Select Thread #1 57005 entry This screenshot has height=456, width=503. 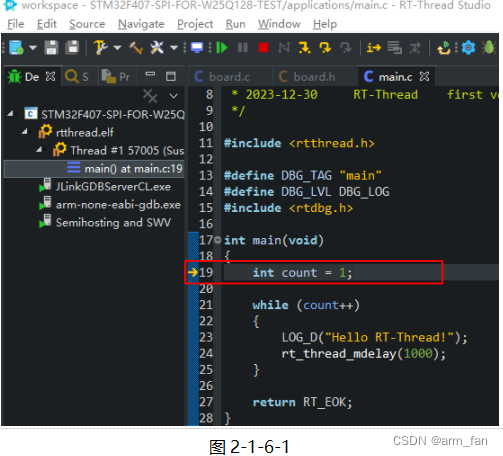pyautogui.click(x=118, y=150)
